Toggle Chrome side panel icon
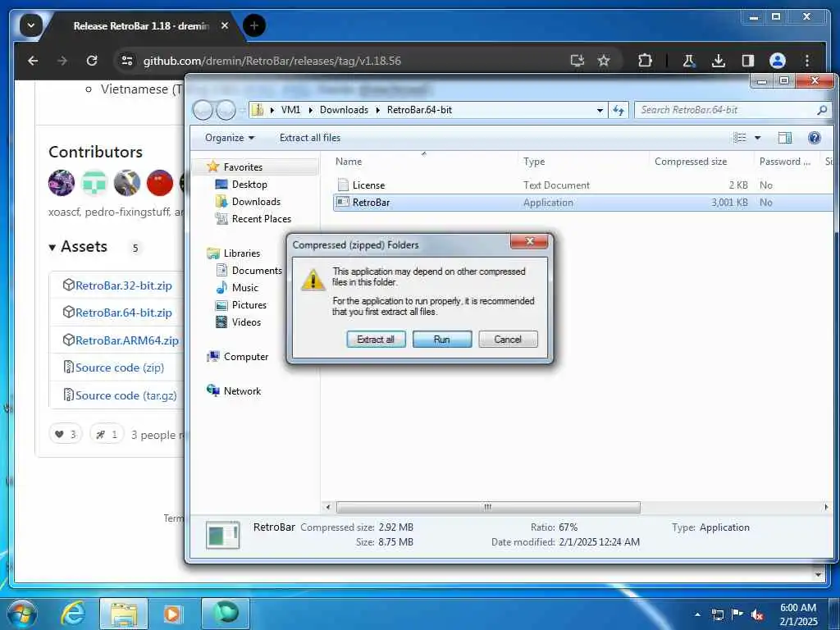840x630 pixels. coord(748,61)
